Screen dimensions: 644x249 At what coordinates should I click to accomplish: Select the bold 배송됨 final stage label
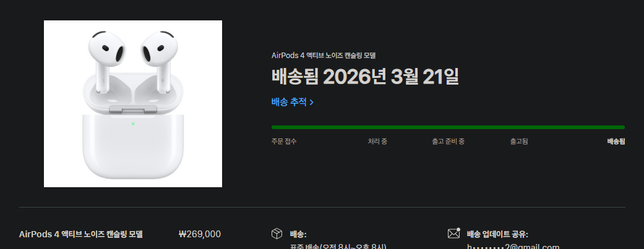[x=616, y=141]
